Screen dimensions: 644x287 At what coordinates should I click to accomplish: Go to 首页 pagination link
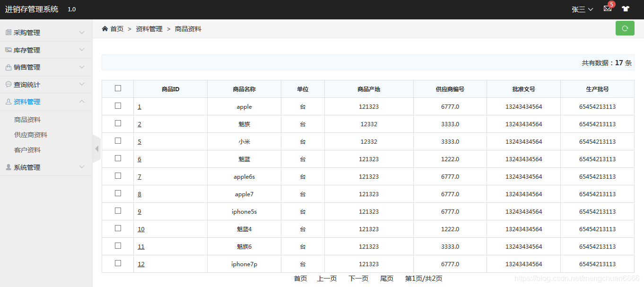pyautogui.click(x=300, y=278)
